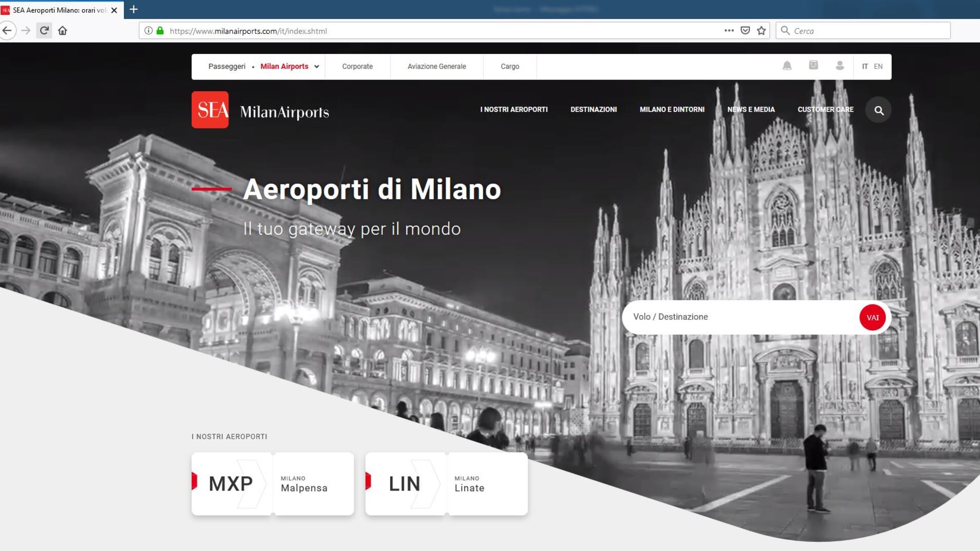980x551 pixels.
Task: Submit flight search with VAI button
Action: [872, 318]
